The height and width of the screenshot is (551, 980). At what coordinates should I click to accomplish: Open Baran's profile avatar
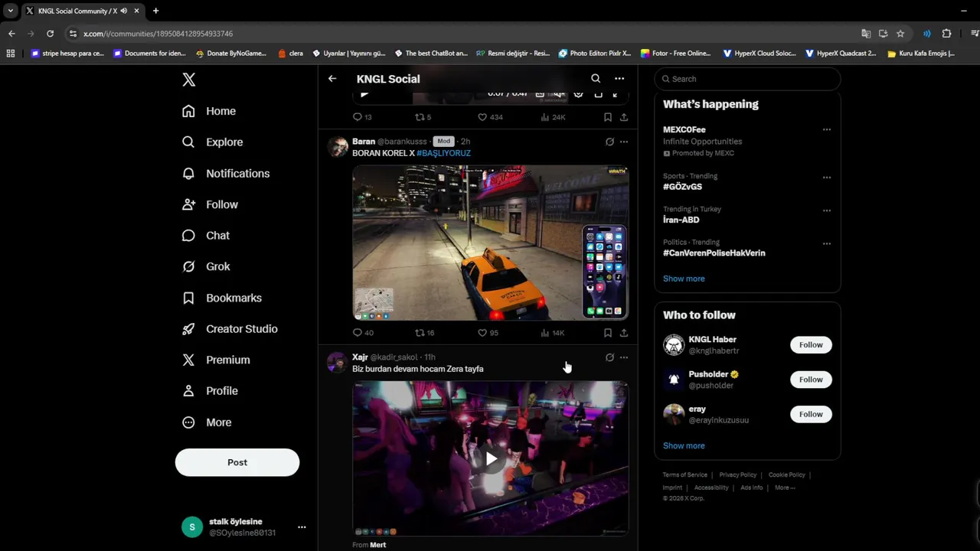[338, 147]
